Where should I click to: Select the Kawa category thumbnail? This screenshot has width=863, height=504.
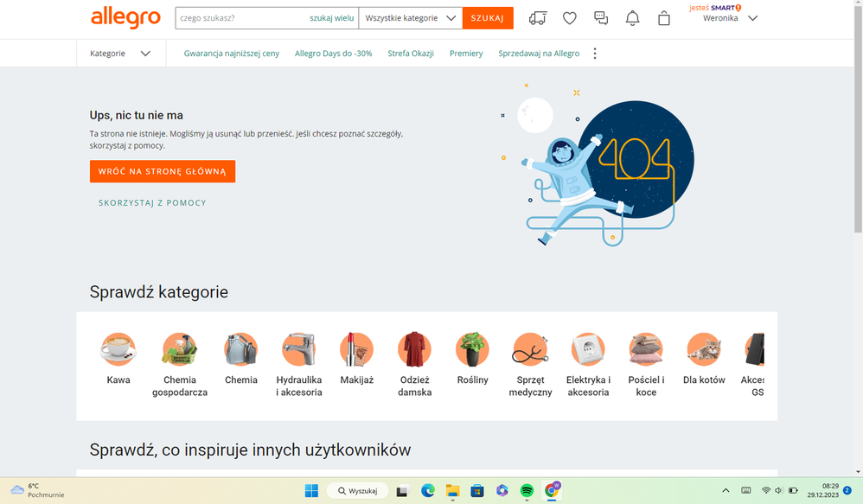(118, 350)
